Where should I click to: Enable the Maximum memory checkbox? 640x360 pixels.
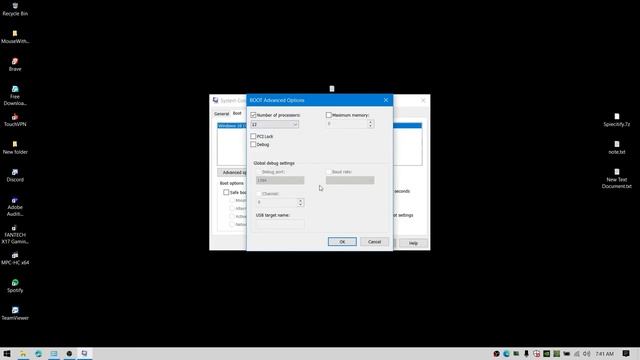pyautogui.click(x=329, y=115)
